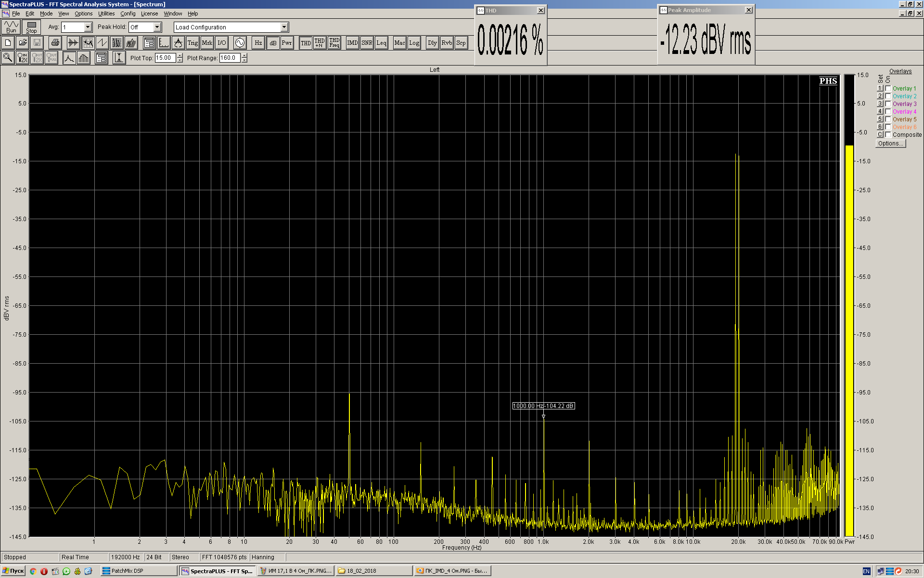Select the magnifier zoom tool
The width and height of the screenshot is (924, 578).
tap(8, 58)
